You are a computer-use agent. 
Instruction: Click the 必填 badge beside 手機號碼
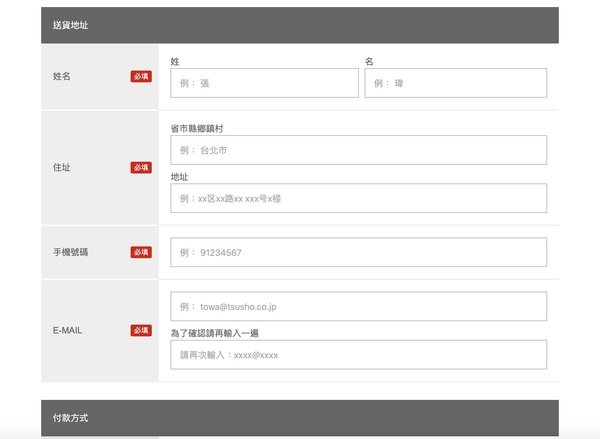click(141, 252)
